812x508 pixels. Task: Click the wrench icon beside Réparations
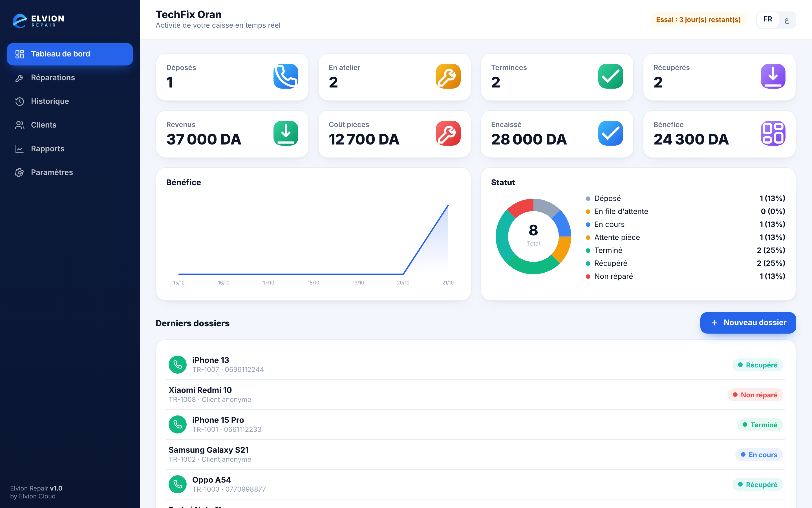coord(19,78)
